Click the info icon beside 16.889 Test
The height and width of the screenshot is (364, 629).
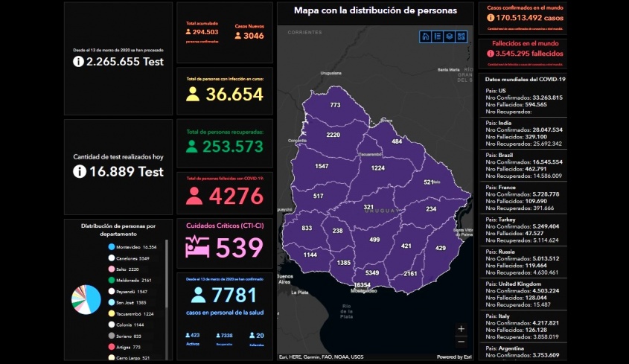pyautogui.click(x=78, y=172)
